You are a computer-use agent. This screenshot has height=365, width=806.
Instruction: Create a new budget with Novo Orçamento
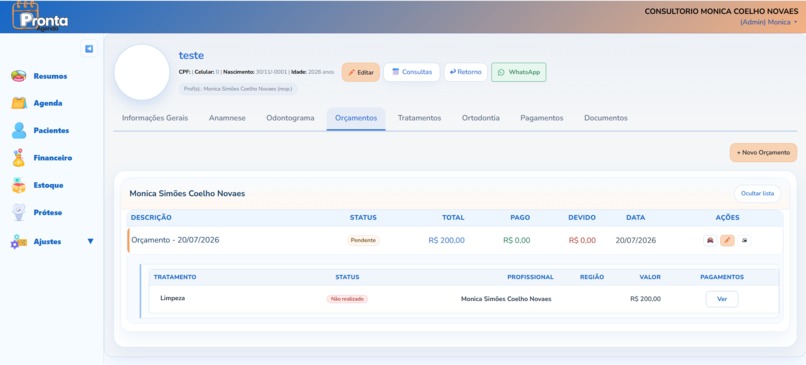(x=763, y=153)
